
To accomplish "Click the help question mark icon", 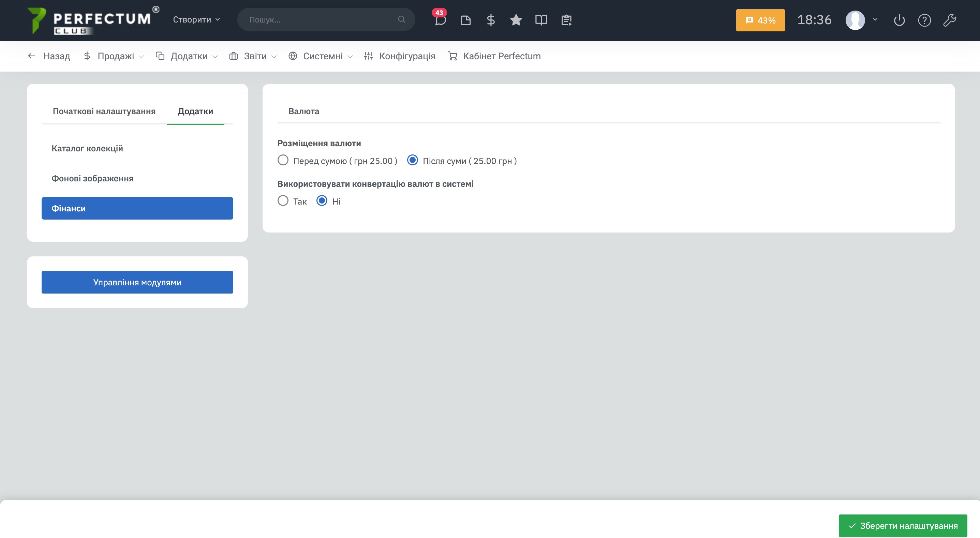I will (924, 20).
